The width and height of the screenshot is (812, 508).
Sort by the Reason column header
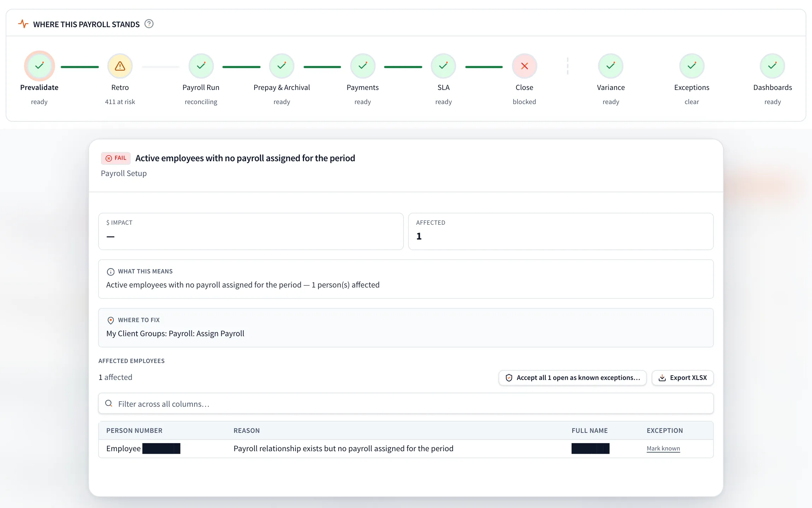[x=246, y=430]
